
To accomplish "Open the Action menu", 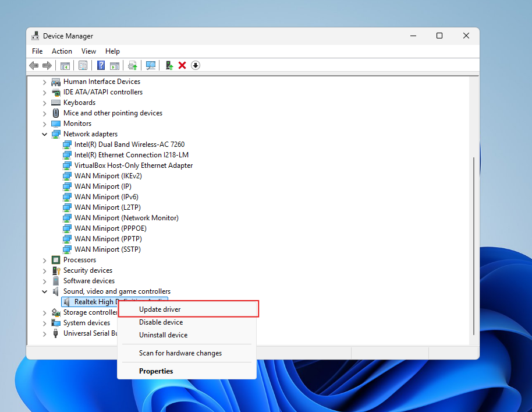I will pyautogui.click(x=62, y=51).
